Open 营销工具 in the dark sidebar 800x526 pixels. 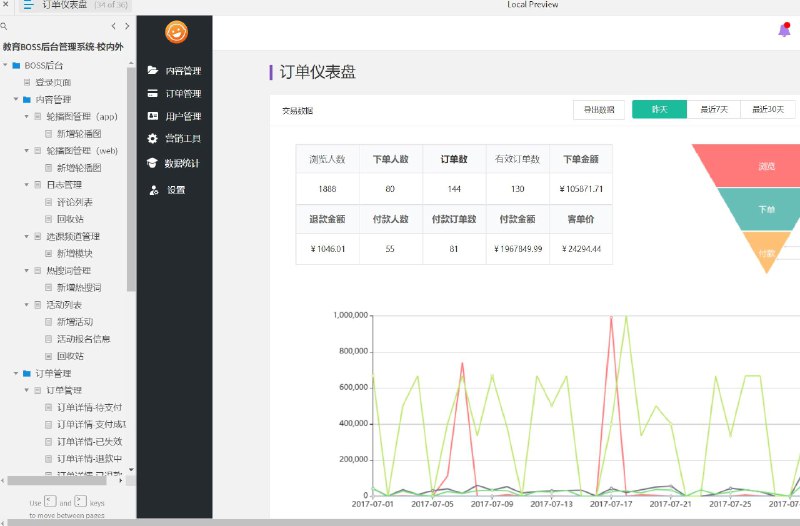[x=174, y=139]
